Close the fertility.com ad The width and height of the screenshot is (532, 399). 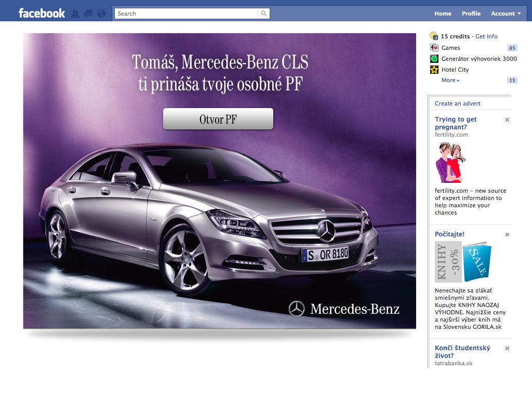[x=507, y=120]
